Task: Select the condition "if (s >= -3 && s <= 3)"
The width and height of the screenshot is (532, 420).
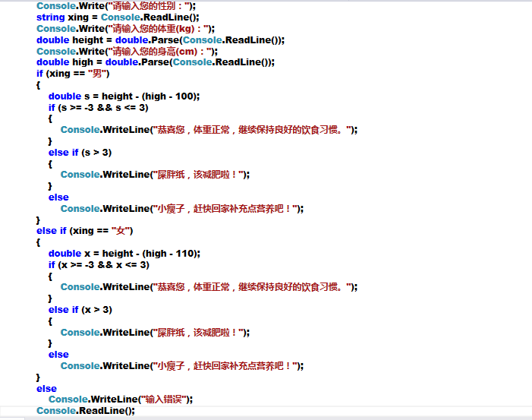Action: coord(99,108)
